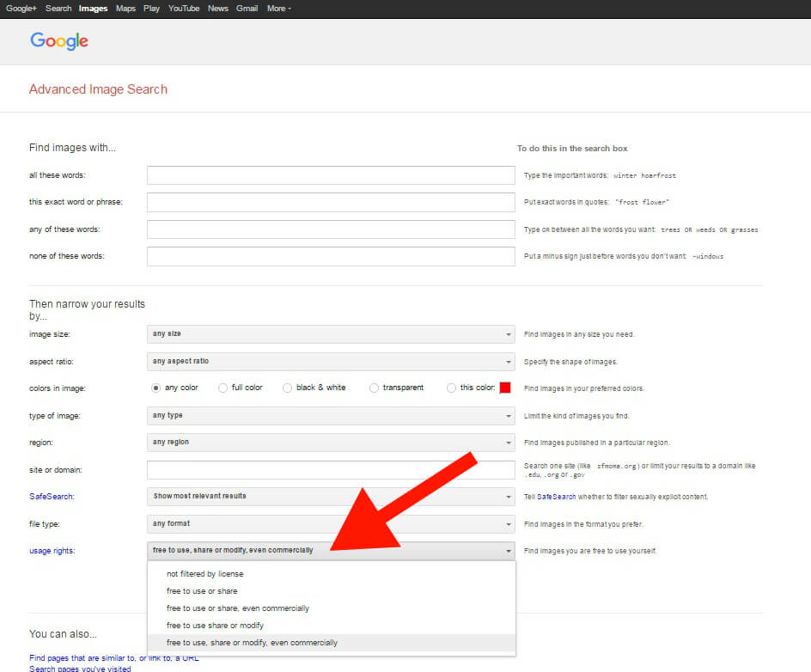
Task: Select "free to use or share, even commercially"
Action: (x=332, y=608)
